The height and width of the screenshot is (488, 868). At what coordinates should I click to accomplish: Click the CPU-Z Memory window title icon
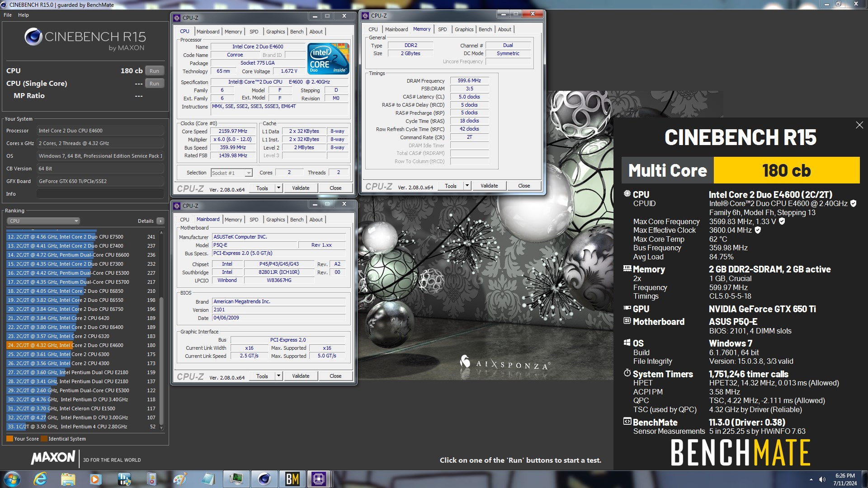365,15
